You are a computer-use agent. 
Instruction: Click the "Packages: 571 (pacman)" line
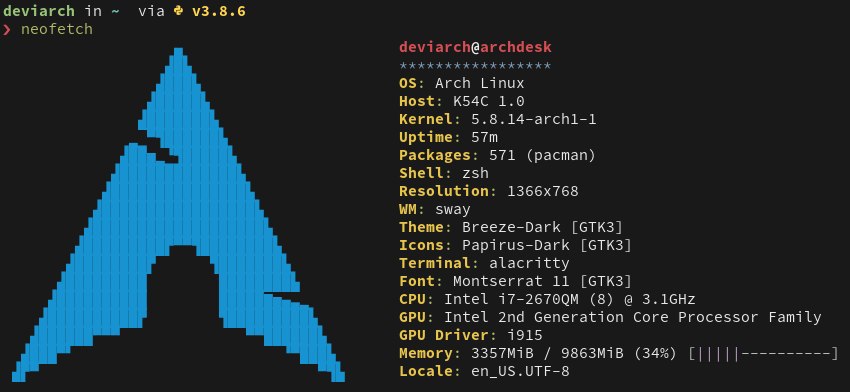498,156
